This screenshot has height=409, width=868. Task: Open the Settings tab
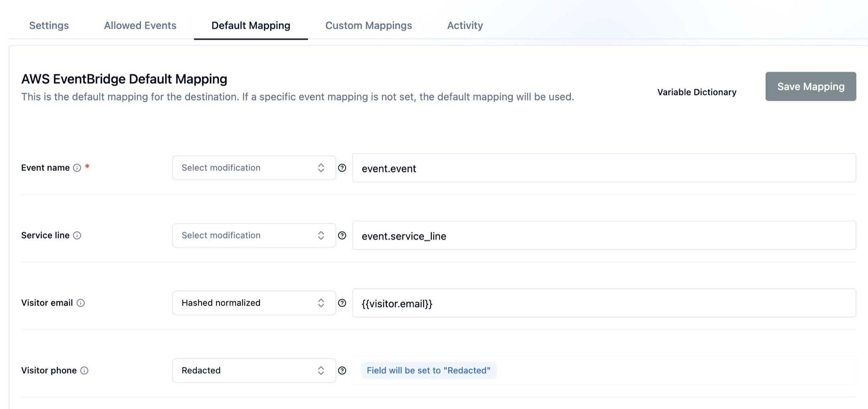click(49, 25)
